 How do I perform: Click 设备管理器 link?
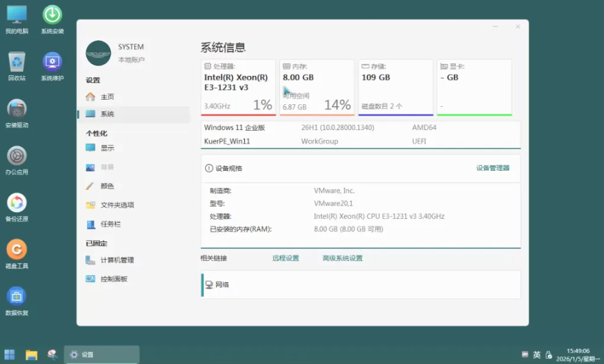click(492, 168)
